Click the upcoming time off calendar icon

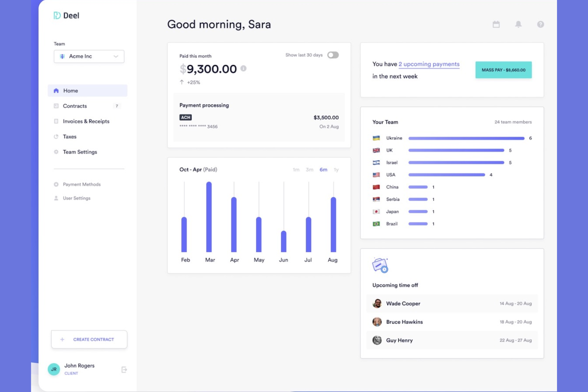coord(380,265)
